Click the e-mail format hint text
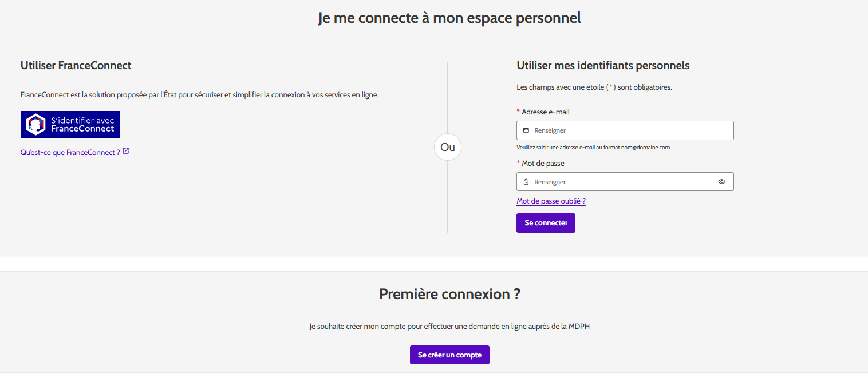Screen dimensions: 868x374 click(593, 148)
